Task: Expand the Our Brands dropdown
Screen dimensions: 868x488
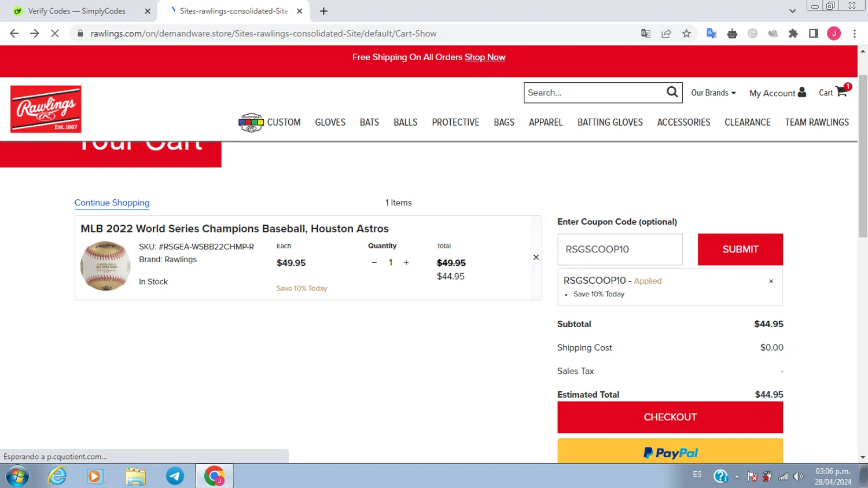Action: pyautogui.click(x=713, y=93)
